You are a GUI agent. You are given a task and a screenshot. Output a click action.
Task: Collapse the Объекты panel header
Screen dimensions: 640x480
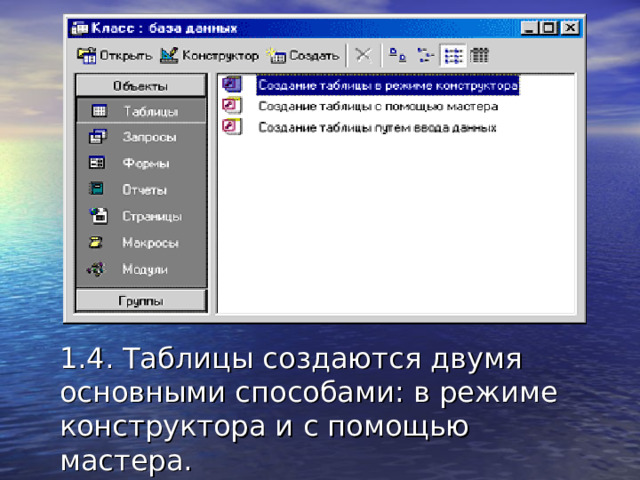click(x=141, y=86)
